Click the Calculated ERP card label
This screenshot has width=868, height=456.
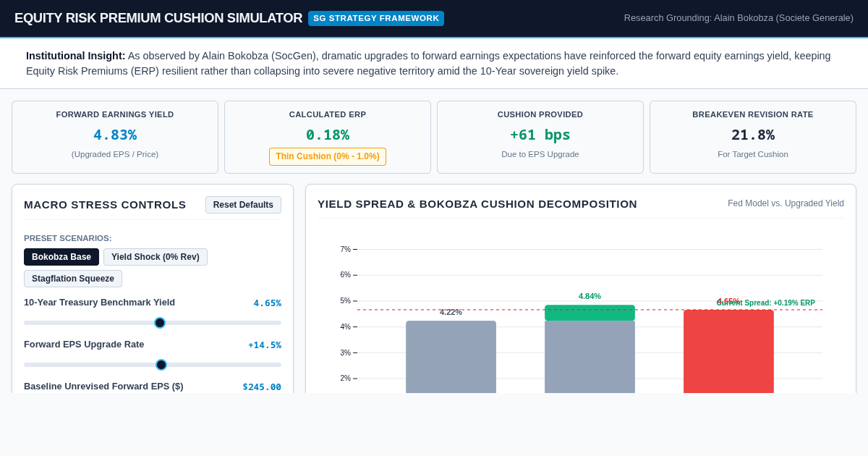(x=328, y=114)
